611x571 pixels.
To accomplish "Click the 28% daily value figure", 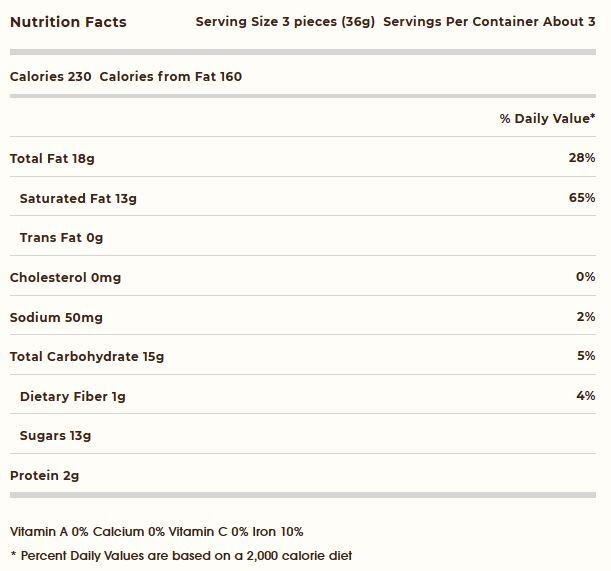I will click(x=582, y=157).
